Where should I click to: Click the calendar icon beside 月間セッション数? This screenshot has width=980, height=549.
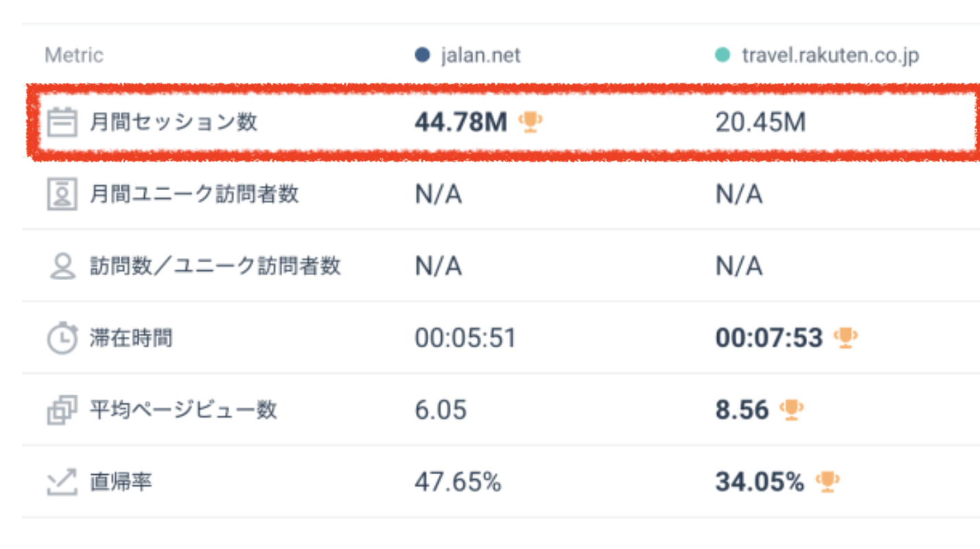click(x=62, y=122)
